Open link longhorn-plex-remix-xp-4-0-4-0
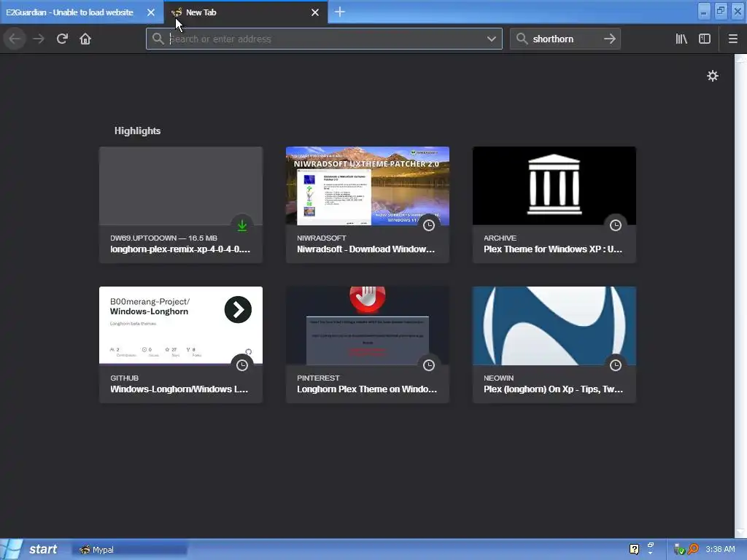747x560 pixels. [180, 249]
